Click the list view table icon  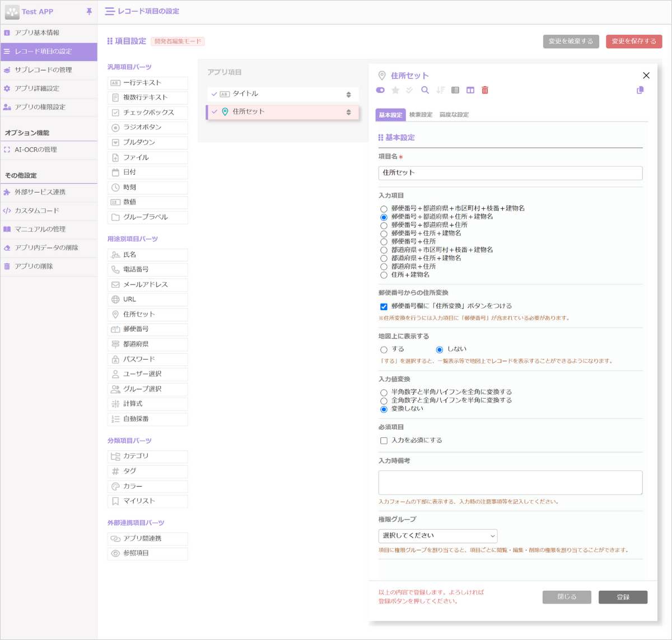pyautogui.click(x=455, y=90)
